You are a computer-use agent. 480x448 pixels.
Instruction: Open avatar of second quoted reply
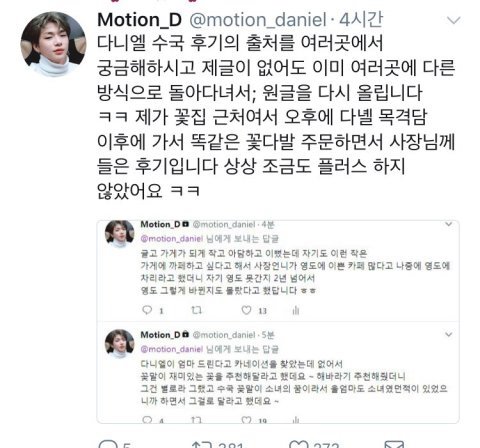(120, 344)
